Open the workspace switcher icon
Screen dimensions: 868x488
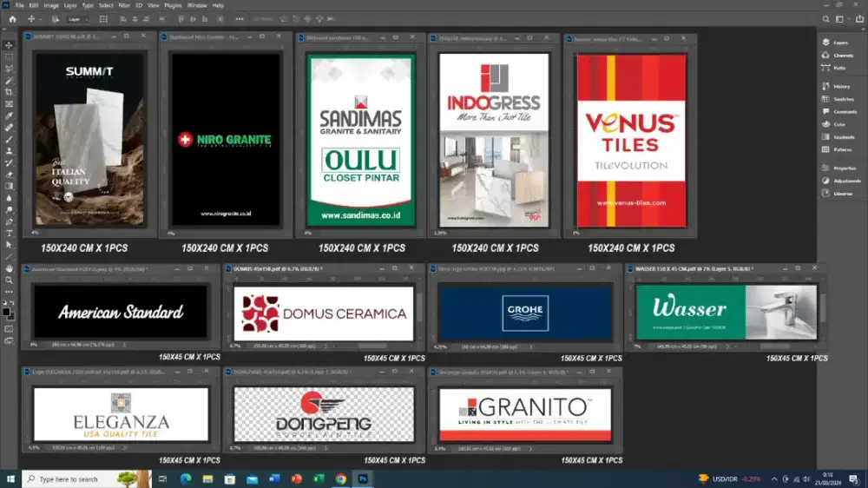841,19
